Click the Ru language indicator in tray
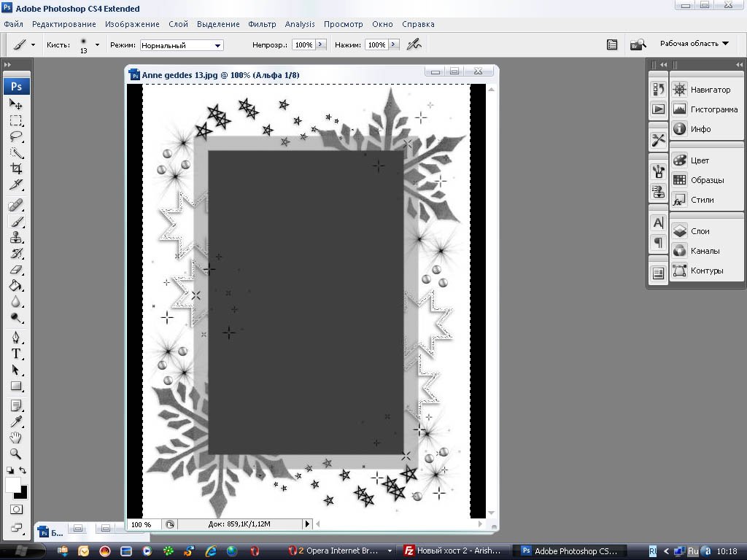The height and width of the screenshot is (560, 747). coord(693,551)
